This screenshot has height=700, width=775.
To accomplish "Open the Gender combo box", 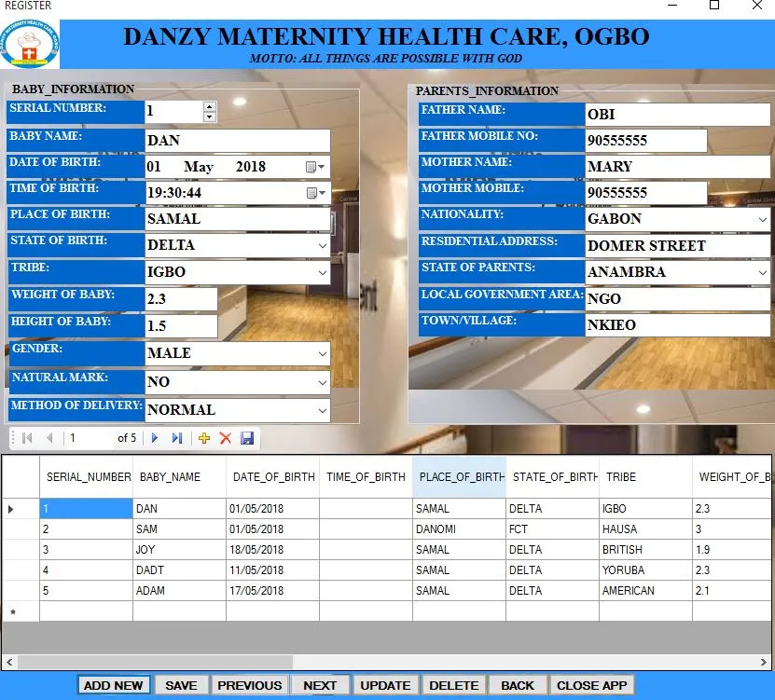I will pos(323,353).
